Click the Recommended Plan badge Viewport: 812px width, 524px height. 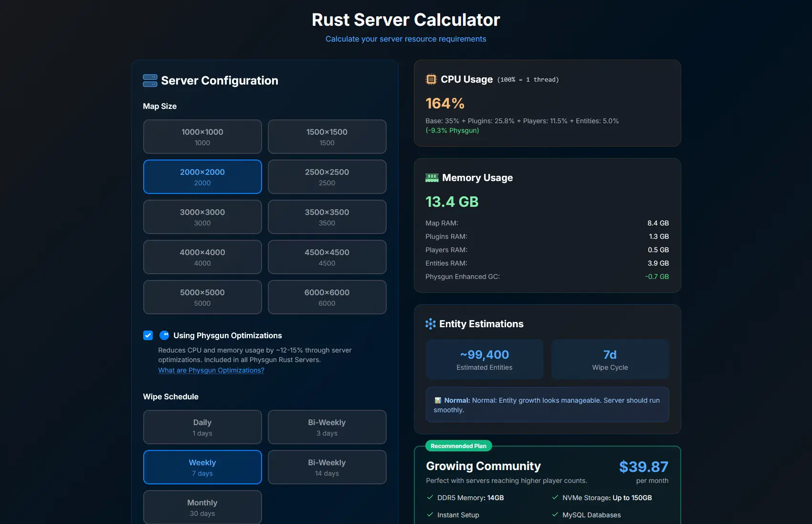point(458,446)
